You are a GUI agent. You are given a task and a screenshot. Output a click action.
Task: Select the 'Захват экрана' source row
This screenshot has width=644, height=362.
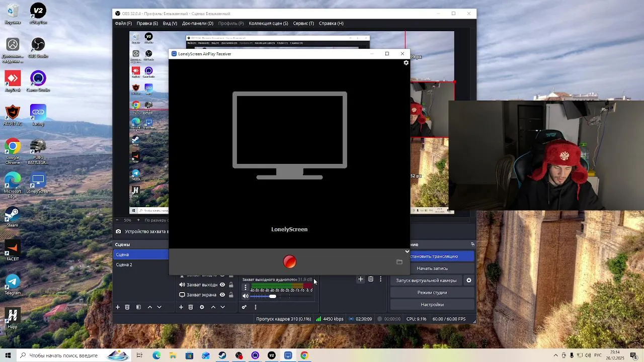[x=207, y=295]
